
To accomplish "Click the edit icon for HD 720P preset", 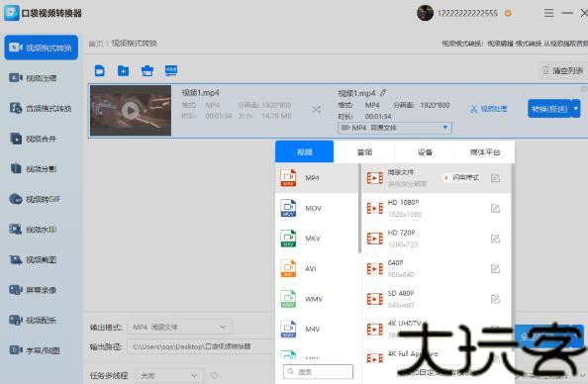I will click(x=495, y=239).
